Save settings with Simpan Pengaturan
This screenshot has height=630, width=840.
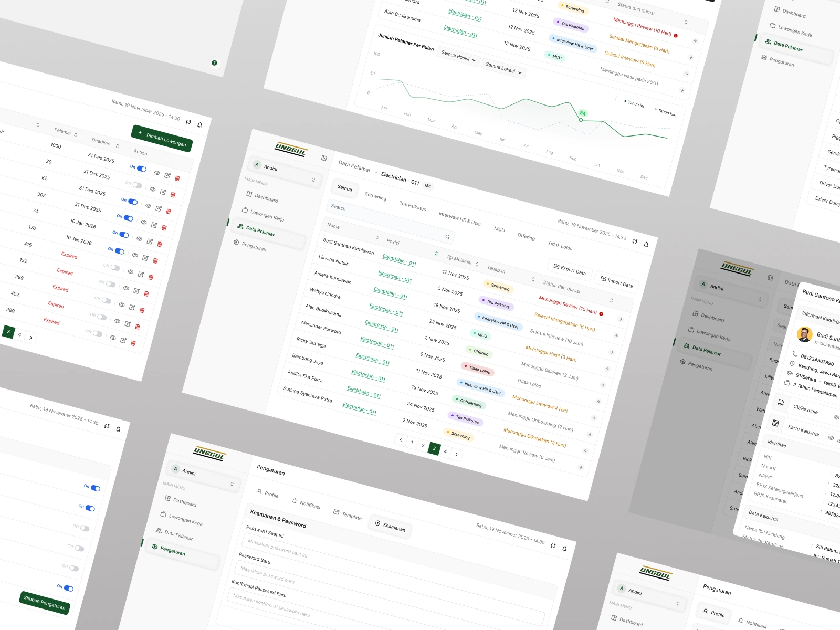[45, 602]
